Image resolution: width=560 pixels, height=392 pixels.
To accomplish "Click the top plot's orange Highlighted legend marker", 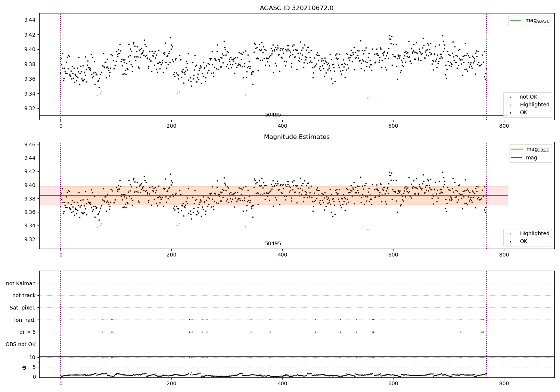I will [510, 105].
